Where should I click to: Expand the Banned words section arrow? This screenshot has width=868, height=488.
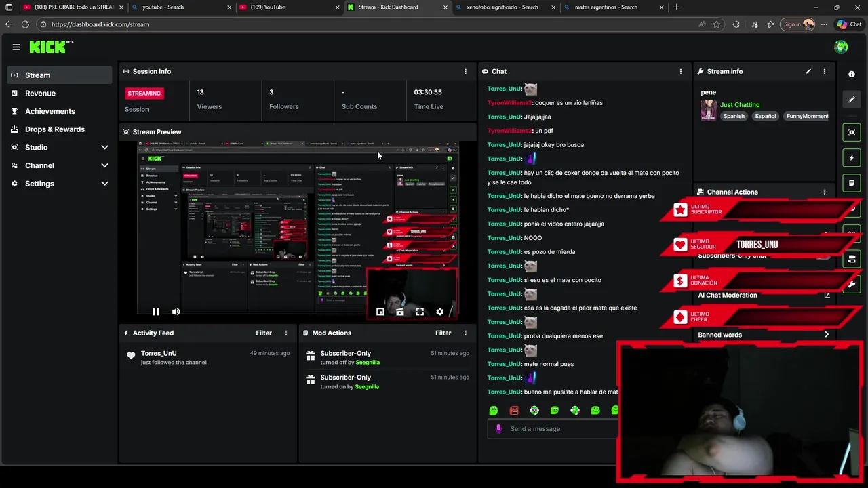point(827,335)
